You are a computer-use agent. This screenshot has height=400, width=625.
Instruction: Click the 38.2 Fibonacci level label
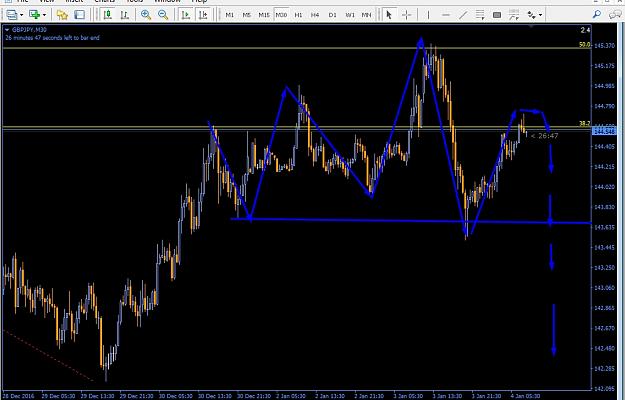pos(585,124)
